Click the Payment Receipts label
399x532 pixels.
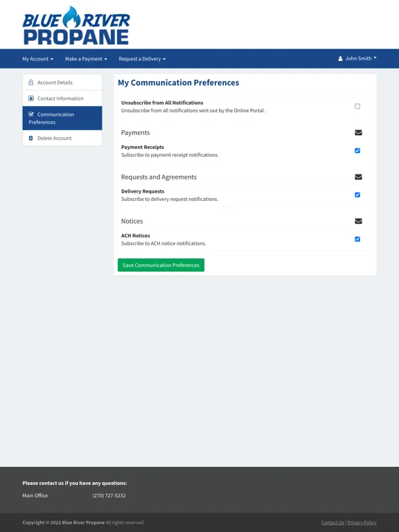[x=143, y=147]
